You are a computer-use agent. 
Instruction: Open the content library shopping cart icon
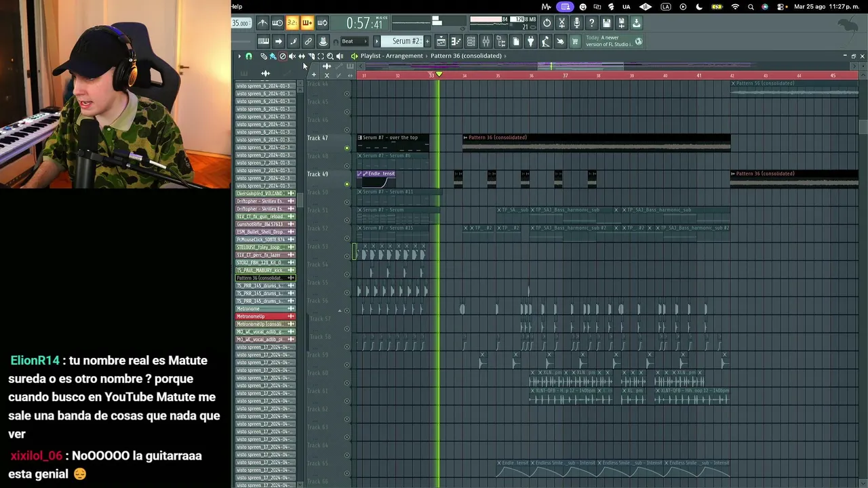pos(575,41)
